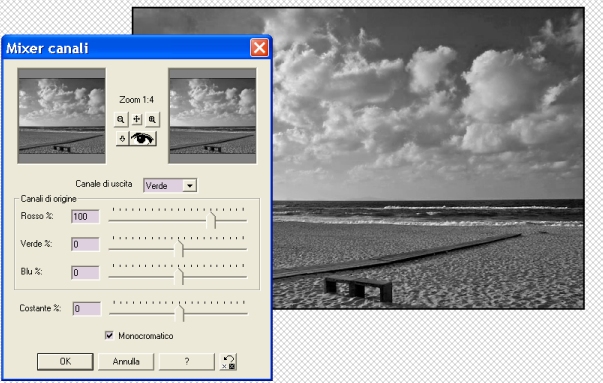Zoom in the dialog preview
Screen dimensions: 603x383
tap(152, 120)
